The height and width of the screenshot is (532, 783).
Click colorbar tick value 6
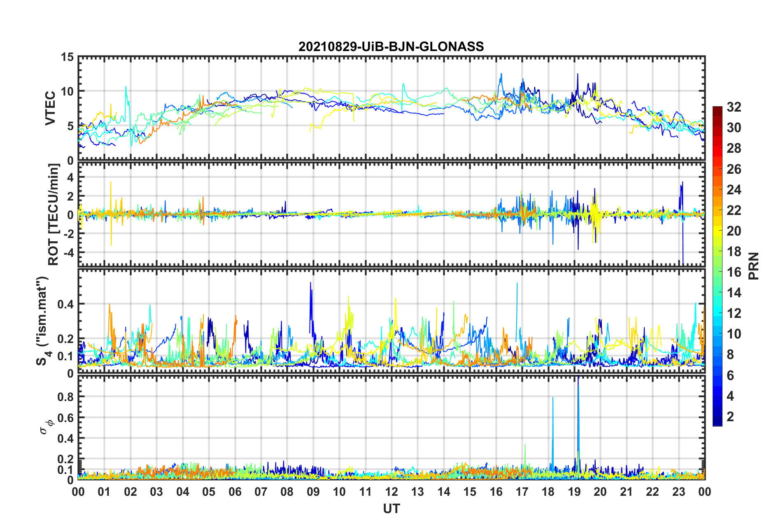[x=730, y=375]
